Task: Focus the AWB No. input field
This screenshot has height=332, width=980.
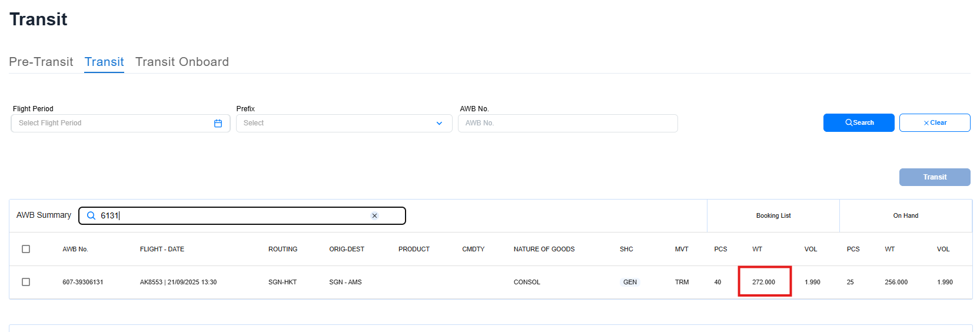Action: tap(567, 123)
